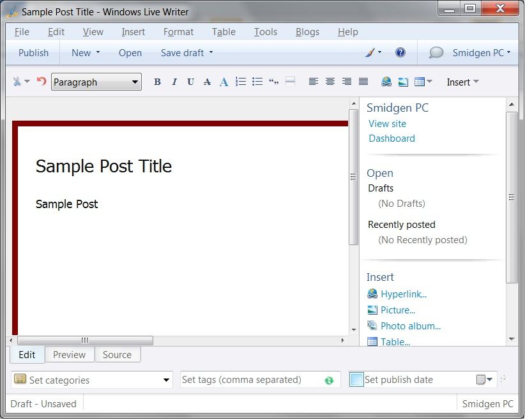The height and width of the screenshot is (420, 525).
Task: Open the Help question mark icon
Action: [x=400, y=53]
